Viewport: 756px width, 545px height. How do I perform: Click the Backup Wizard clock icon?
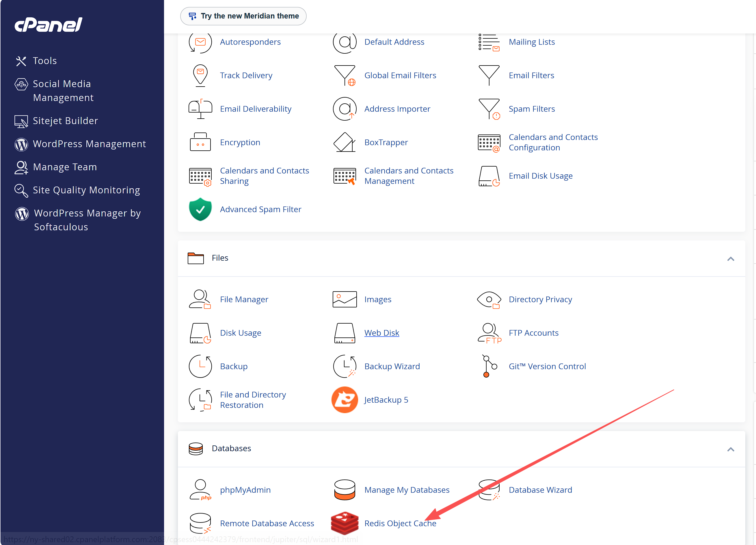point(345,366)
